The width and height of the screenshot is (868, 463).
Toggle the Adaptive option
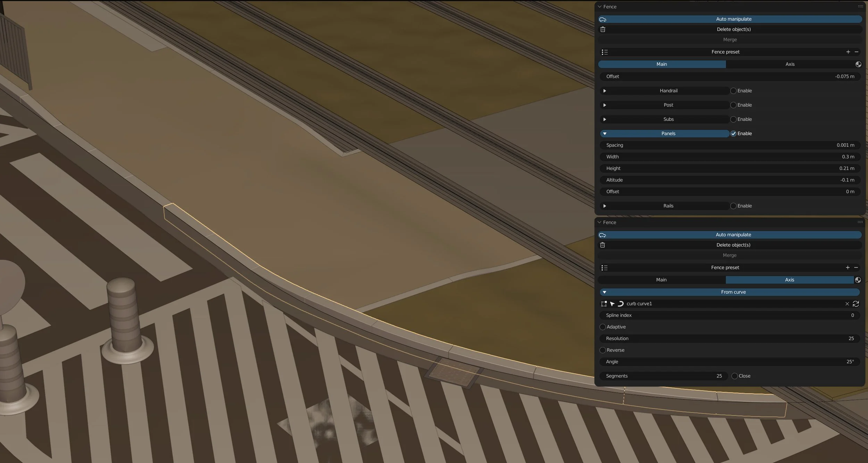click(x=603, y=327)
